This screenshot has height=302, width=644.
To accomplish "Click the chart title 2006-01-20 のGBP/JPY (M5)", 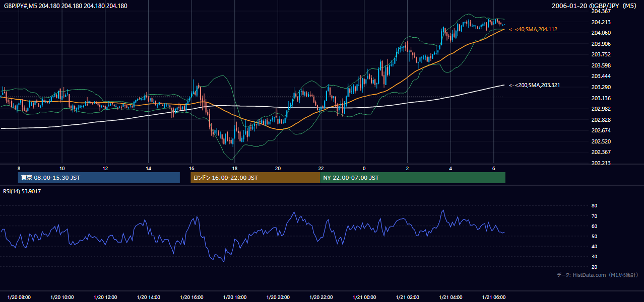I will (x=594, y=6).
